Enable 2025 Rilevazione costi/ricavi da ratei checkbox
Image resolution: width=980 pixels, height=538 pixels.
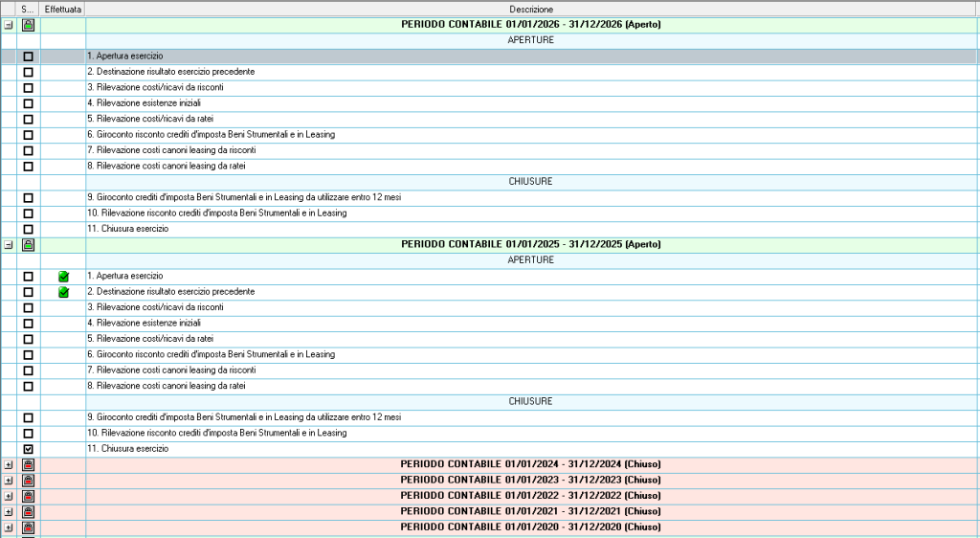(x=28, y=339)
